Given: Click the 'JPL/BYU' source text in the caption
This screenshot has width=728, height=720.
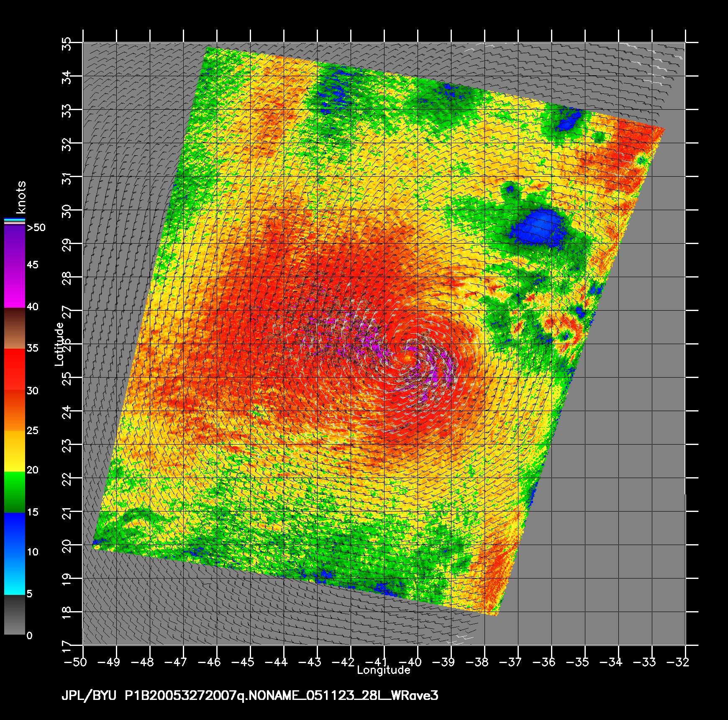Looking at the screenshot, I should coord(89,696).
